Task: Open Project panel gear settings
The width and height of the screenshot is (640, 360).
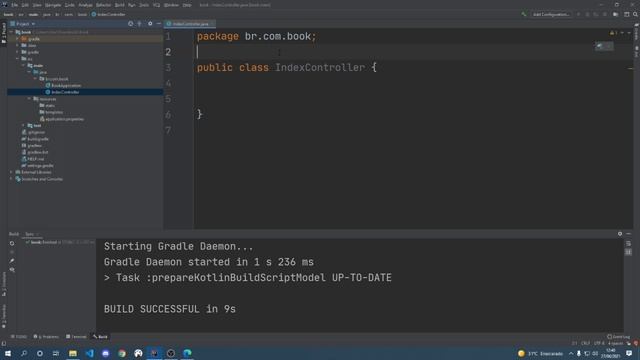Action: pyautogui.click(x=150, y=24)
